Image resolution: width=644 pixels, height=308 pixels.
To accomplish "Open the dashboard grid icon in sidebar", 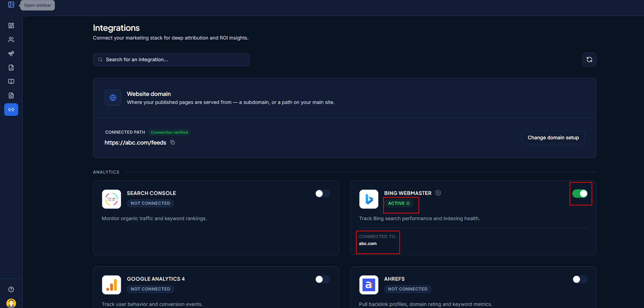I will point(11,26).
